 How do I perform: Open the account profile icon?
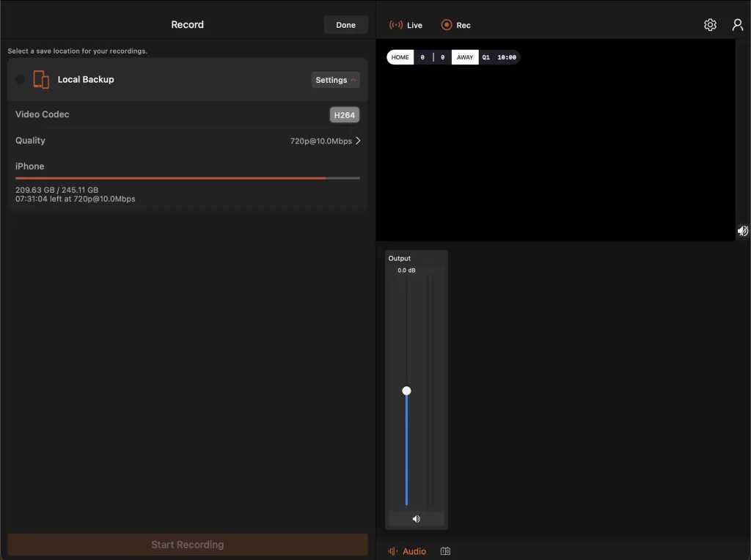738,24
